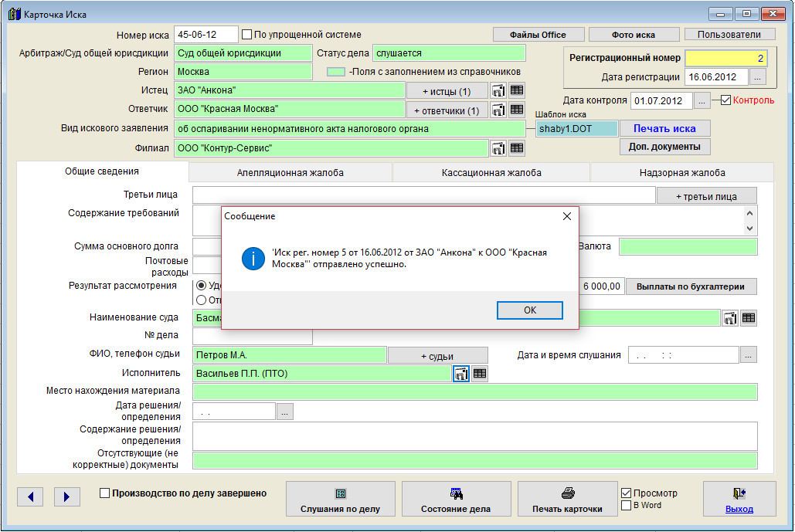Open Слушания по делу
Viewport: 795px width, 532px height.
[340, 499]
